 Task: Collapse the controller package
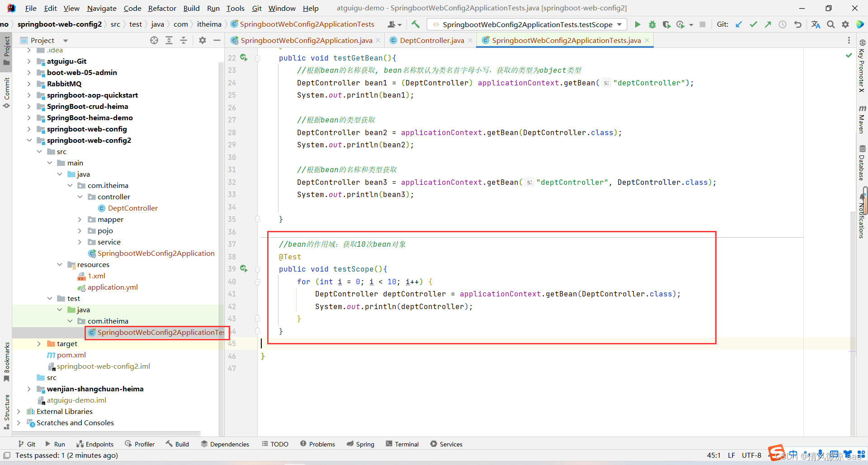click(80, 197)
